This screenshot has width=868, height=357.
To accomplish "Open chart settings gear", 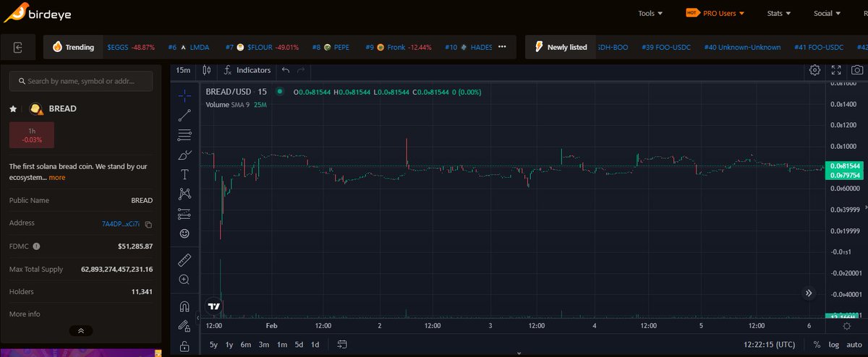I will (x=814, y=70).
